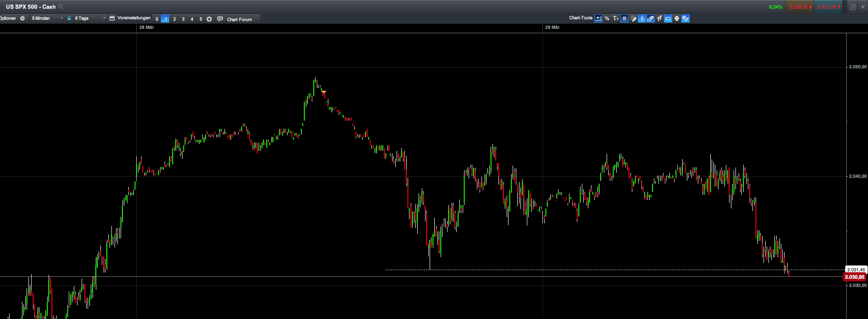Toggle the percent scale tool
Viewport: 868px width, 319px height.
(607, 18)
